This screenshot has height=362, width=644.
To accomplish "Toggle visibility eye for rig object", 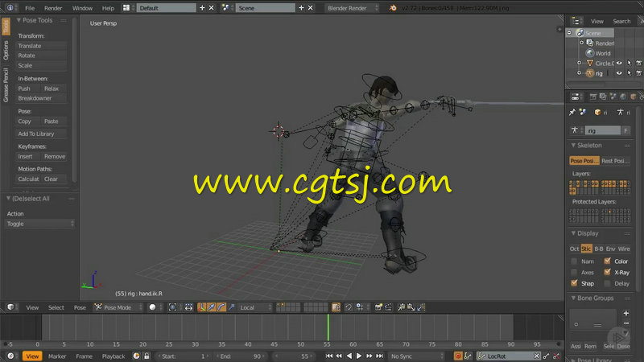I will pyautogui.click(x=619, y=73).
